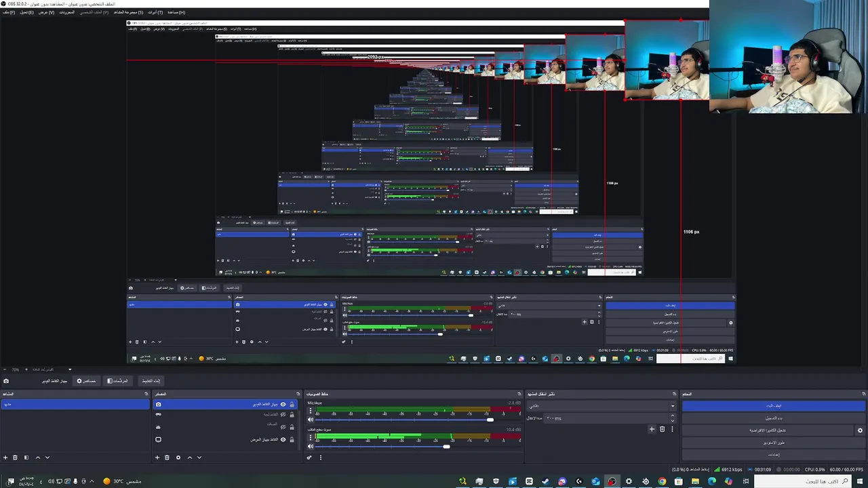The width and height of the screenshot is (868, 488).
Task: Mute the Mic/Aux audio channel
Action: pyautogui.click(x=311, y=420)
